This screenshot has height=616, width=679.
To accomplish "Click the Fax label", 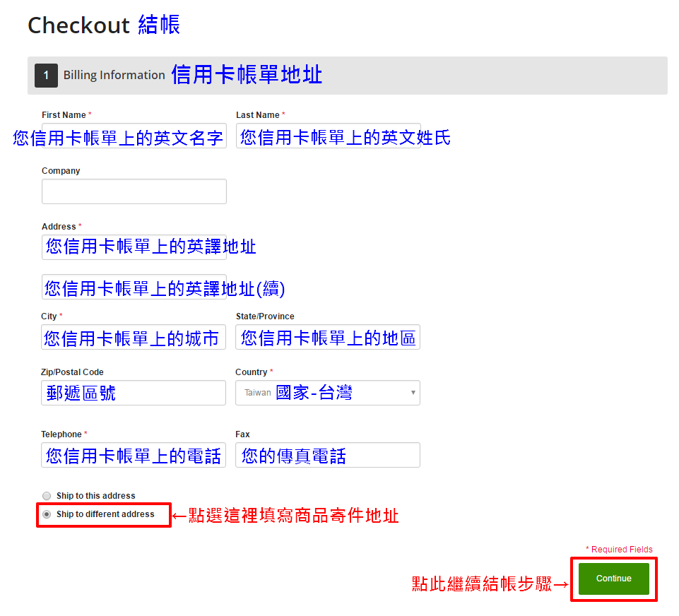I will coord(242,434).
